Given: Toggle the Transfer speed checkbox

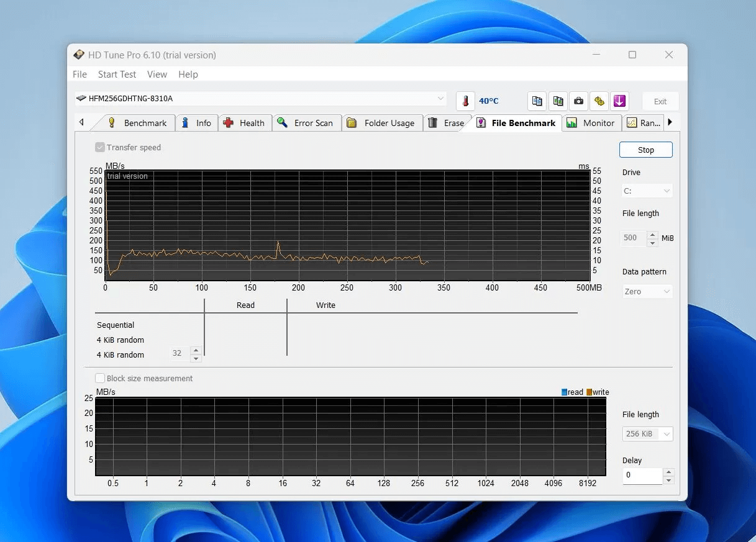Looking at the screenshot, I should [100, 148].
